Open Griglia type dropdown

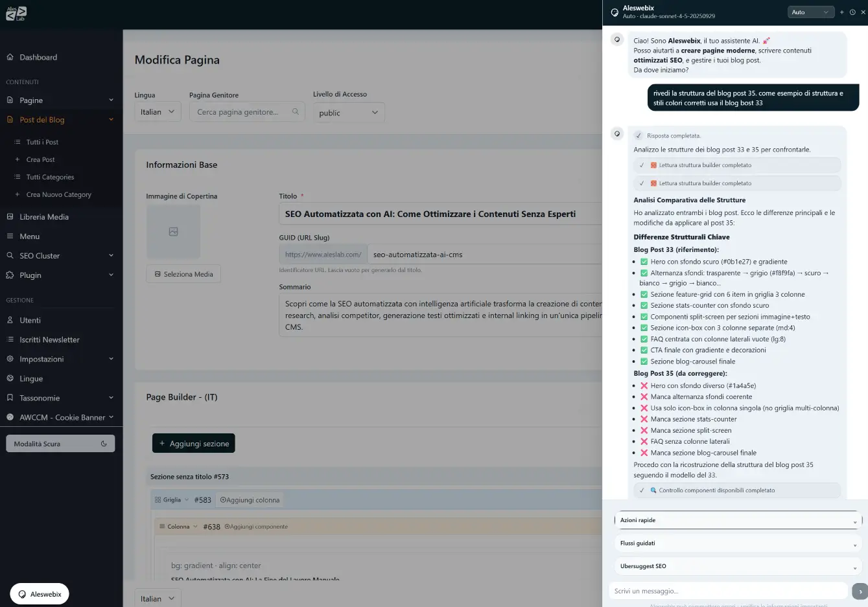[172, 500]
